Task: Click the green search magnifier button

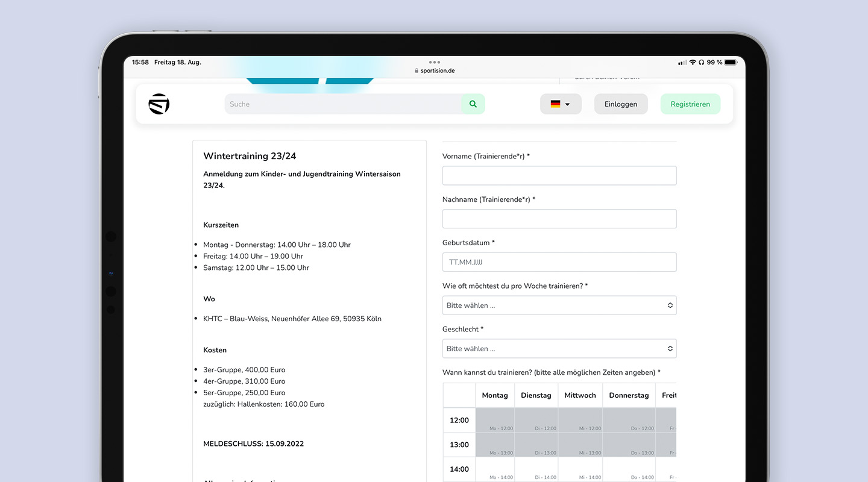Action: 473,104
